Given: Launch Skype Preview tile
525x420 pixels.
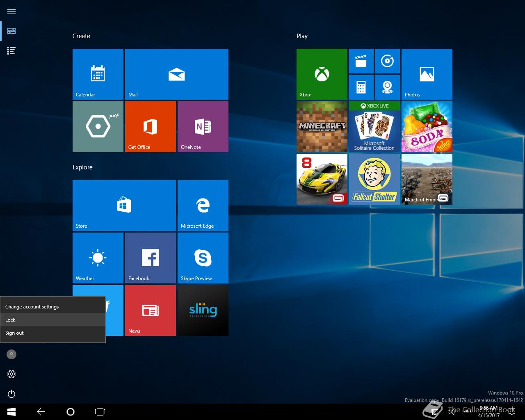Looking at the screenshot, I should tap(203, 258).
